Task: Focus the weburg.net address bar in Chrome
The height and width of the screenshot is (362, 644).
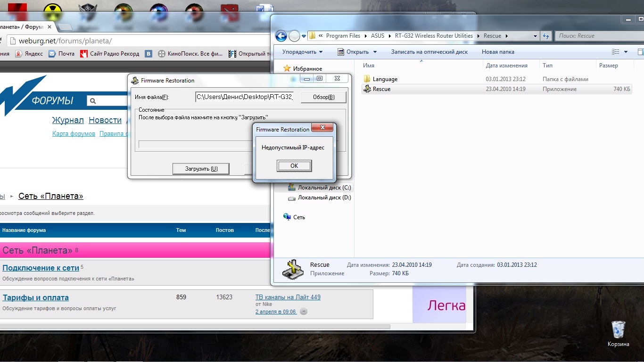Action: coord(137,41)
